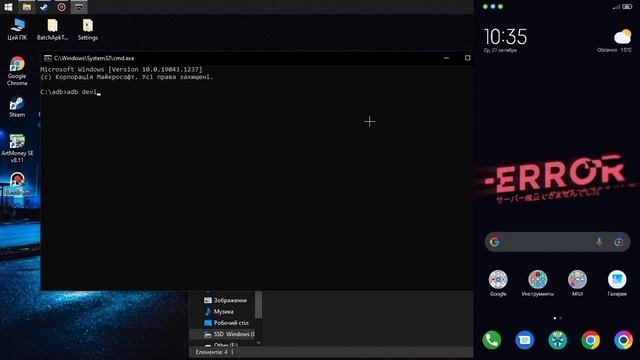Open the 'Галерея' app on phone
The image size is (640, 360).
pos(617,283)
